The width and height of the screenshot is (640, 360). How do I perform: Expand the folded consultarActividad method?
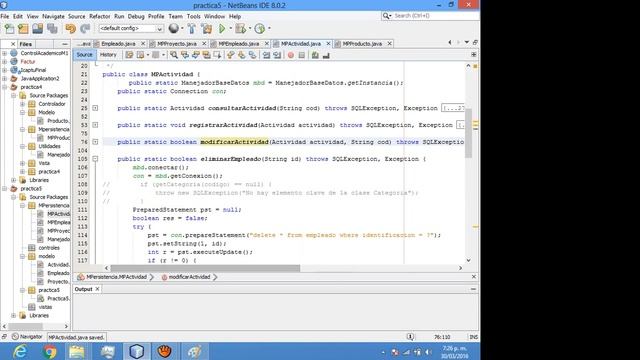pyautogui.click(x=95, y=108)
